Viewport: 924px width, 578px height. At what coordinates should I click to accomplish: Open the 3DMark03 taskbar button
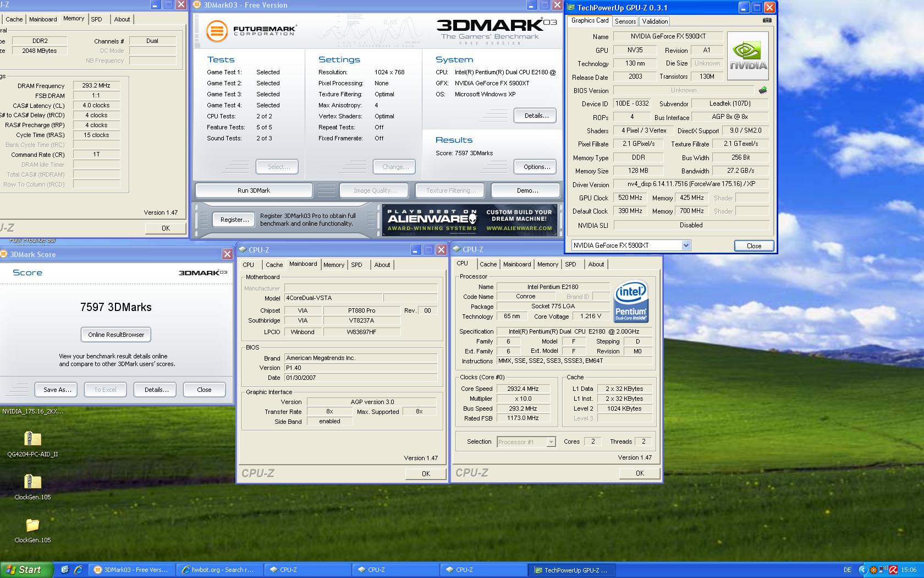[x=131, y=570]
